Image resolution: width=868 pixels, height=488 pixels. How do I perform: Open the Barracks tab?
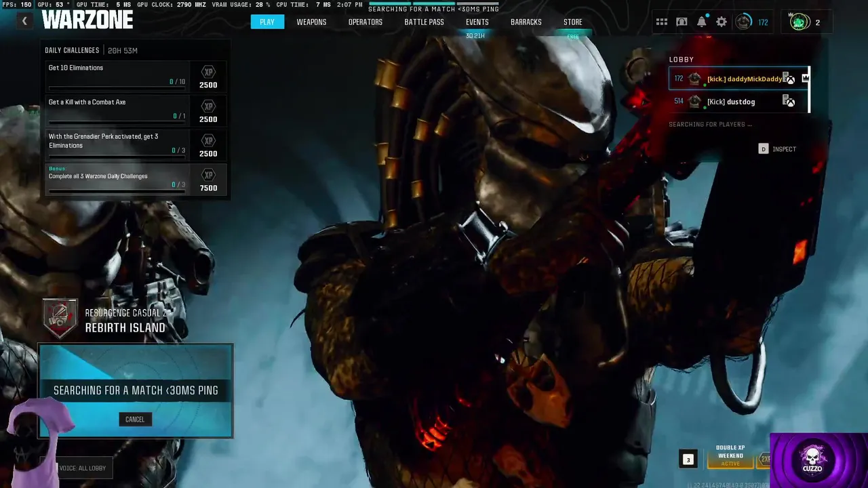click(526, 22)
